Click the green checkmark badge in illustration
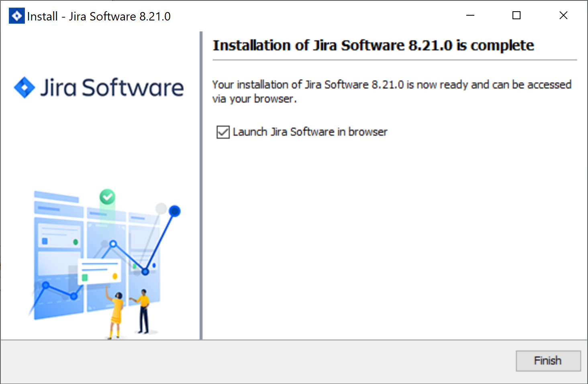Screen dimensions: 588x384 (x=107, y=197)
